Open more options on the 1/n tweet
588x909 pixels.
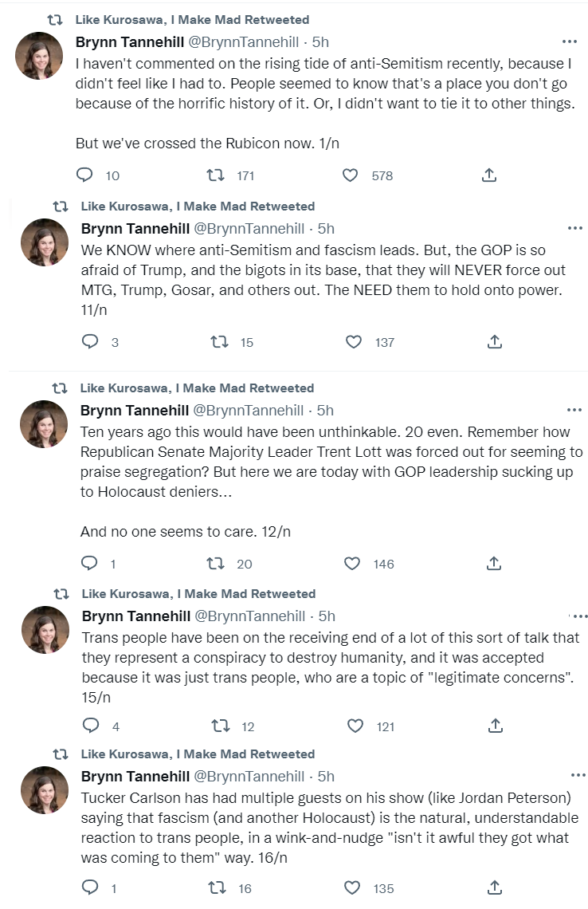pyautogui.click(x=569, y=41)
